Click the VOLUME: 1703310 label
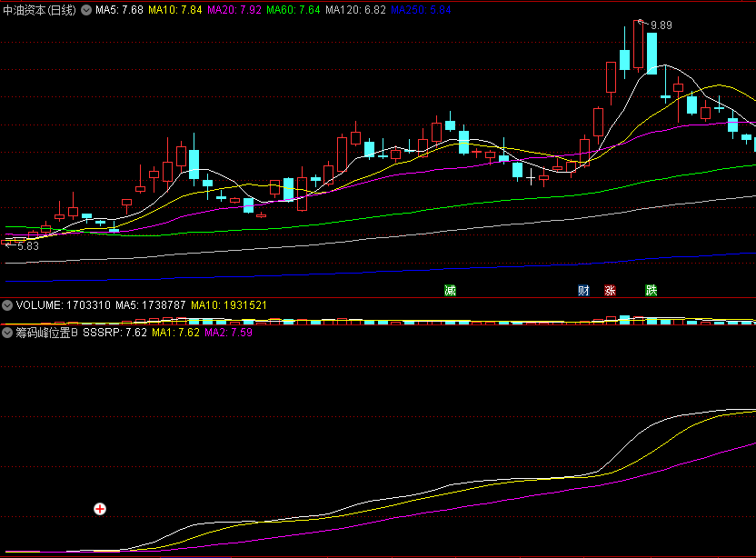 (x=64, y=305)
